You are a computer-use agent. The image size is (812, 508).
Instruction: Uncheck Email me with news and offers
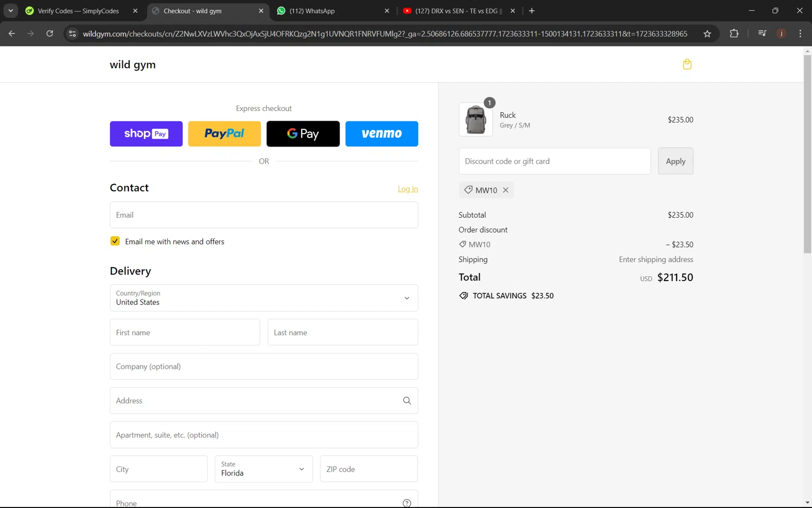pyautogui.click(x=115, y=241)
